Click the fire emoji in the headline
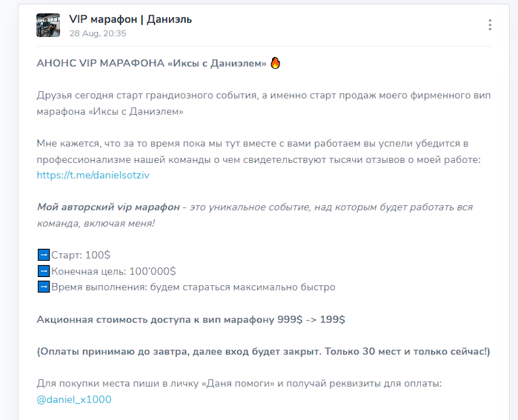Viewport: 518px width, 420px height. 276,63
